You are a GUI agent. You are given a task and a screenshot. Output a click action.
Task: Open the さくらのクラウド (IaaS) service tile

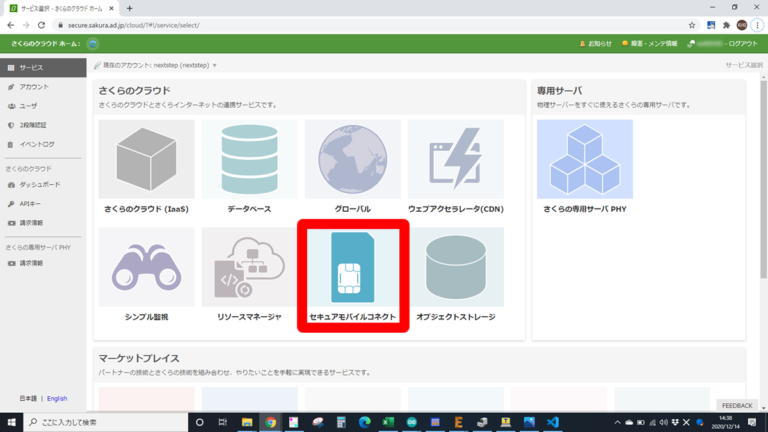click(x=146, y=167)
